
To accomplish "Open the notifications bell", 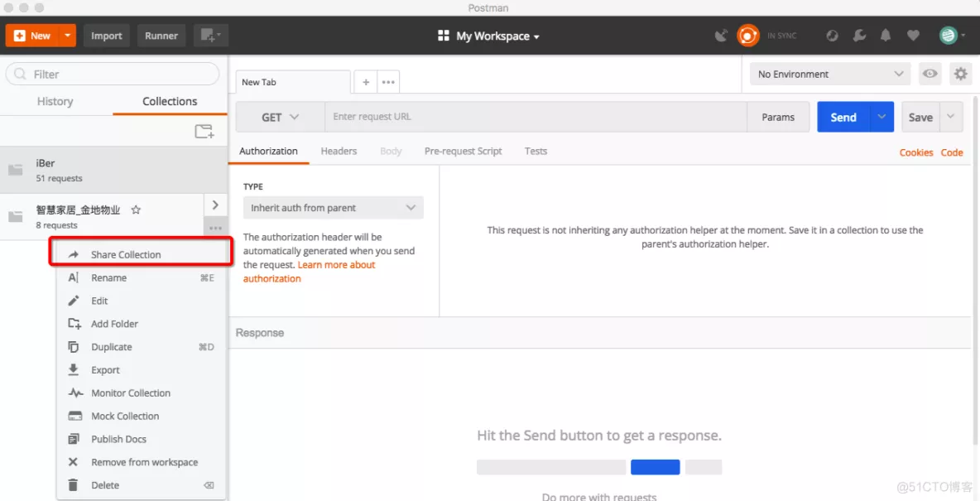I will coord(886,36).
